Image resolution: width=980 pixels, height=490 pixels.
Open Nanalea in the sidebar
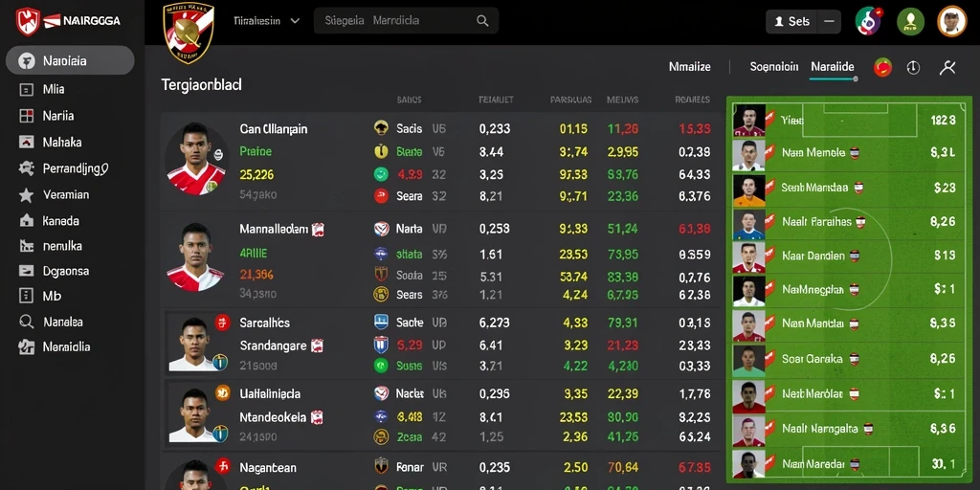tap(62, 322)
